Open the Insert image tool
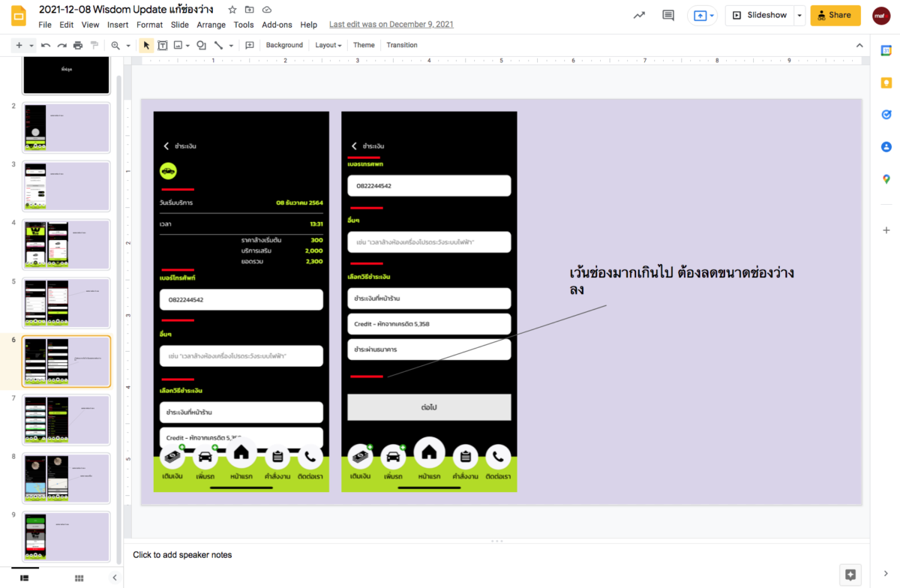 click(177, 45)
